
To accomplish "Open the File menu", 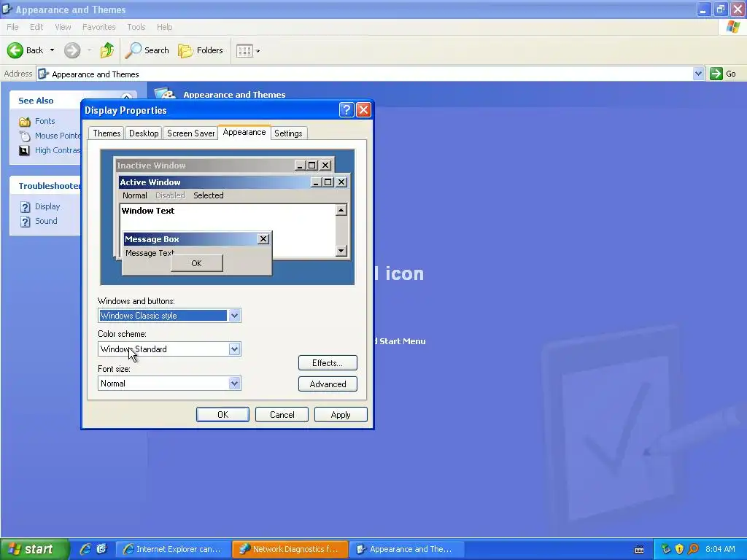I will click(x=13, y=27).
